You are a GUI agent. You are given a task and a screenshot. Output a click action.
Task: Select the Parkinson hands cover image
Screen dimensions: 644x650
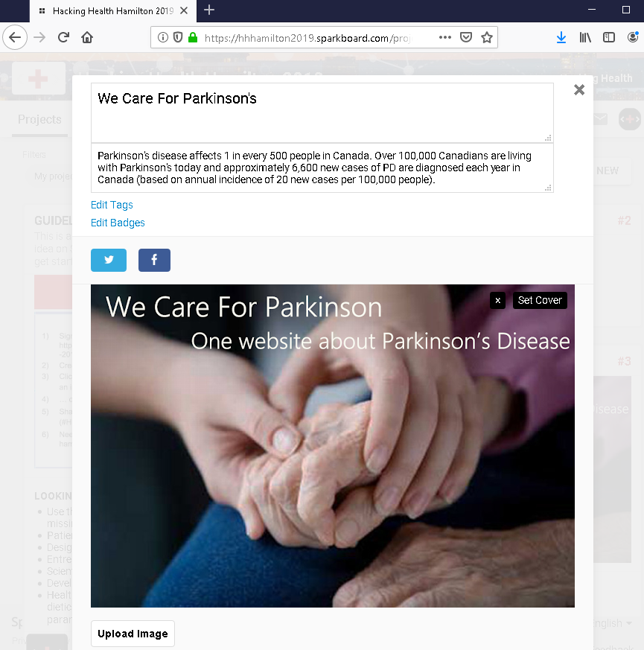[x=333, y=446]
